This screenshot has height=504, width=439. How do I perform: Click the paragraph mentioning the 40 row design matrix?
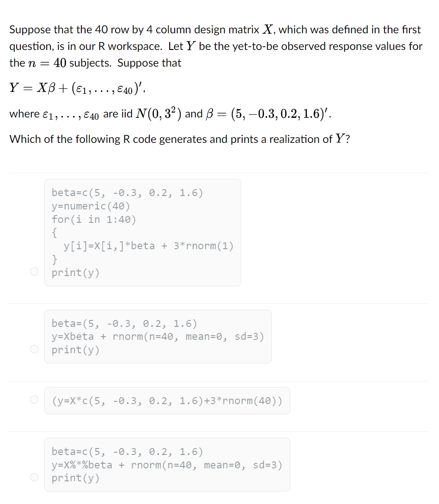point(215,46)
